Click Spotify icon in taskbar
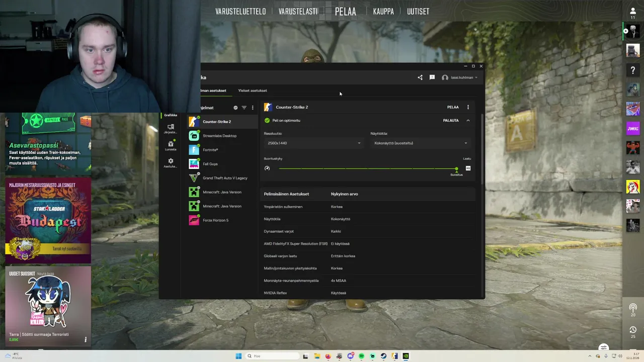This screenshot has width=644, height=362. click(361, 356)
